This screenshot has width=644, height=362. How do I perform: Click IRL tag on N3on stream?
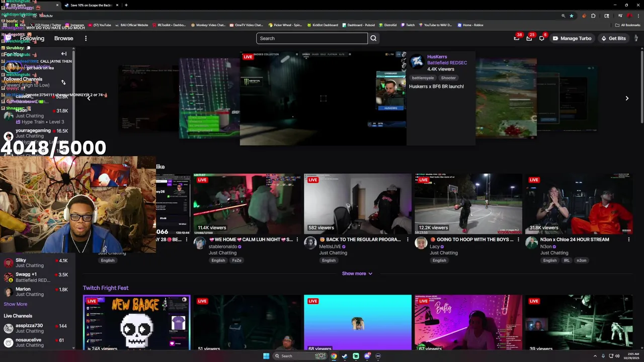[x=567, y=260]
